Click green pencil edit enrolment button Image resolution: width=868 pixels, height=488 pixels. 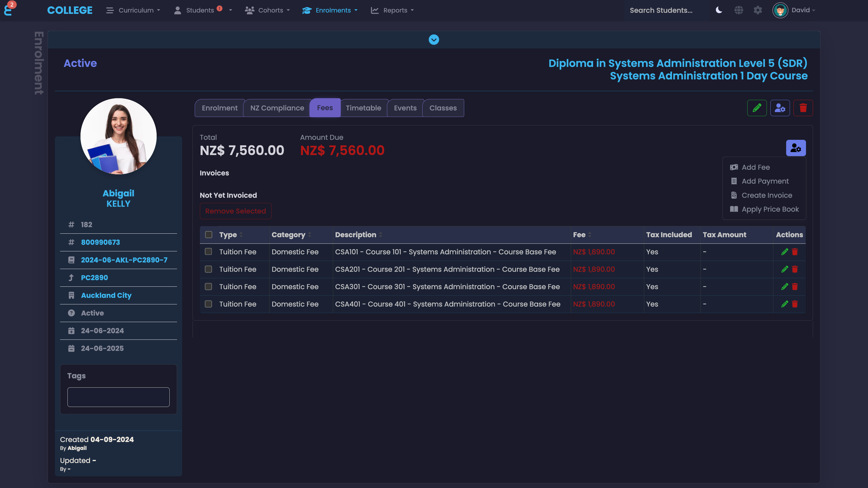click(757, 108)
